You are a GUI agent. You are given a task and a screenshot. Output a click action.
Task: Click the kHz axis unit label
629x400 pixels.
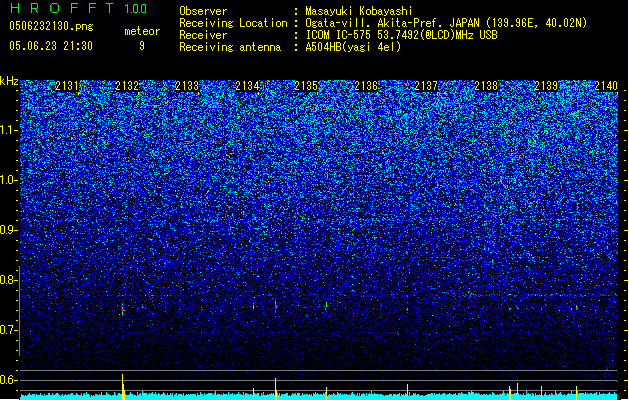click(9, 81)
